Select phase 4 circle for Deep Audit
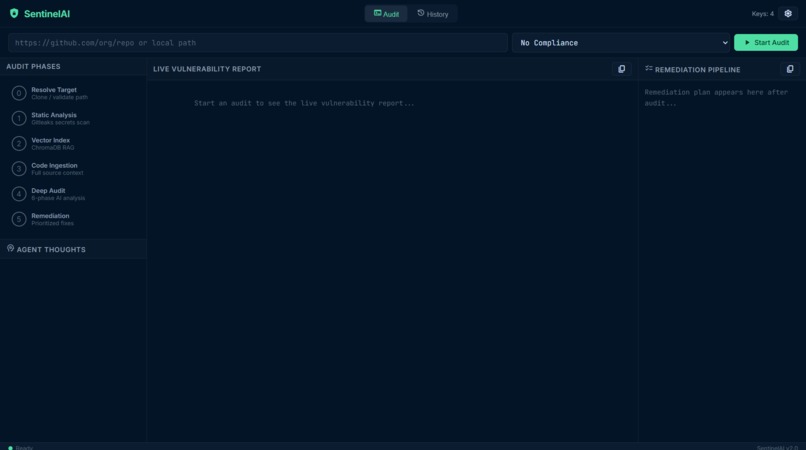Viewport: 806px width, 450px height. [x=19, y=194]
